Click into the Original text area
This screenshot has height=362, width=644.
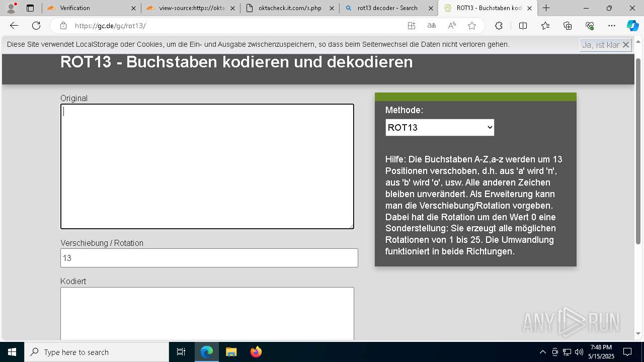(207, 166)
